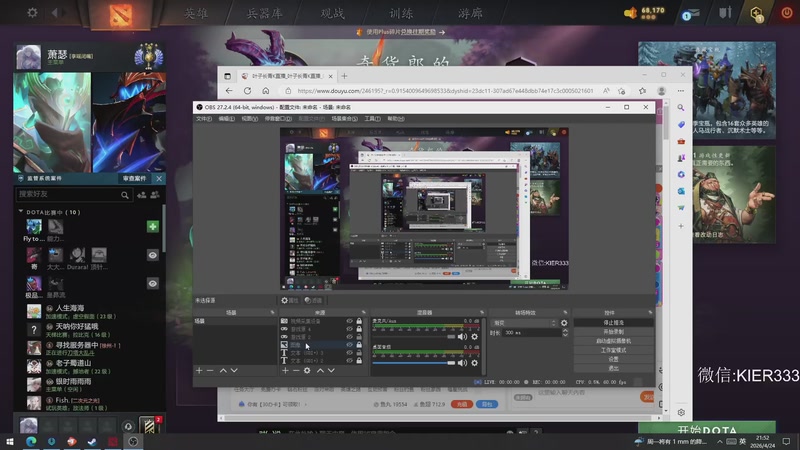
Task: Open OBS Edit menu (编辑)
Action: 227,119
